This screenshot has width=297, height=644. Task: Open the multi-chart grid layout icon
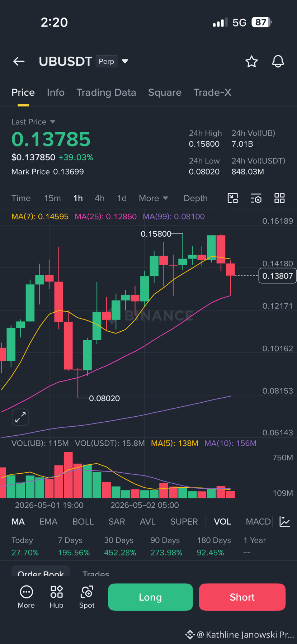click(279, 198)
